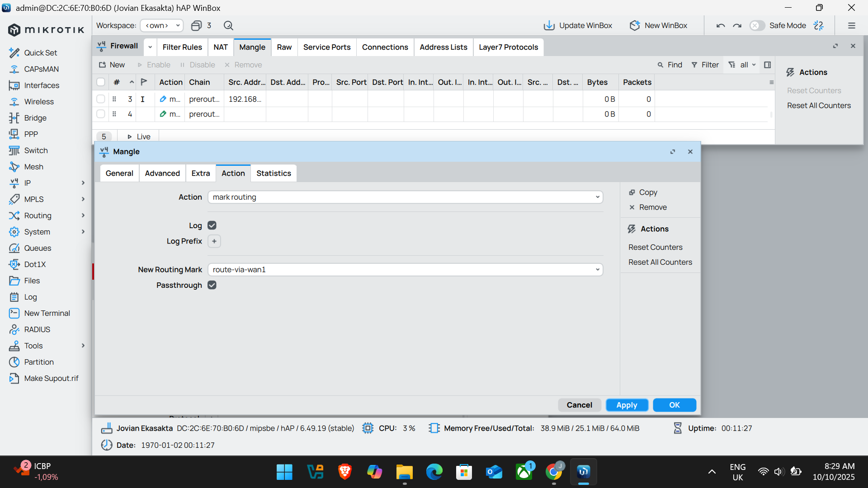The image size is (868, 488).
Task: Open the table columns menu icon
Action: 771,83
